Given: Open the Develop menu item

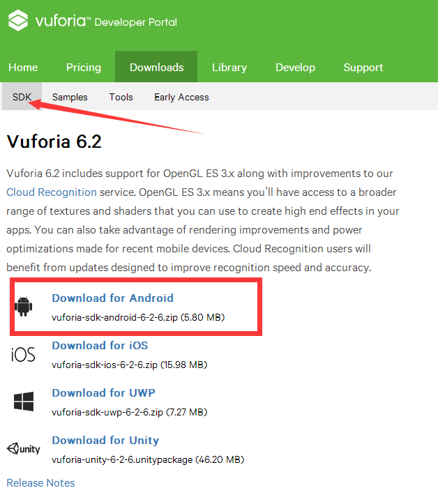Looking at the screenshot, I should (x=295, y=67).
